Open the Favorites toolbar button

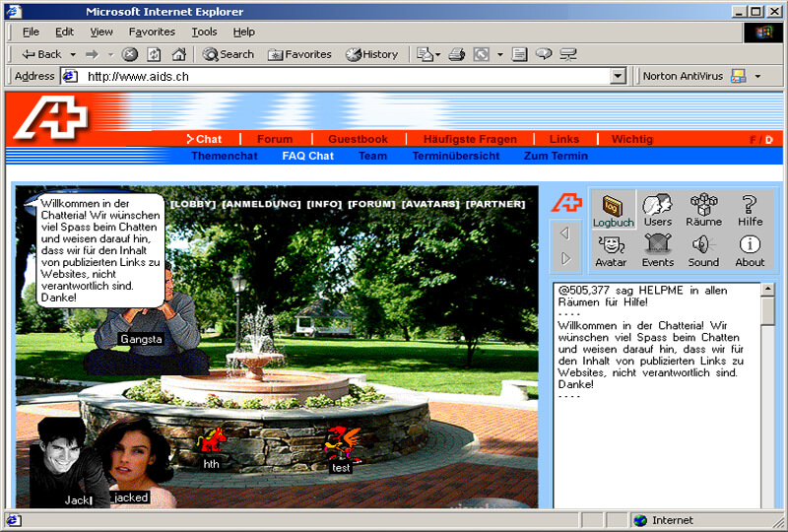(300, 54)
